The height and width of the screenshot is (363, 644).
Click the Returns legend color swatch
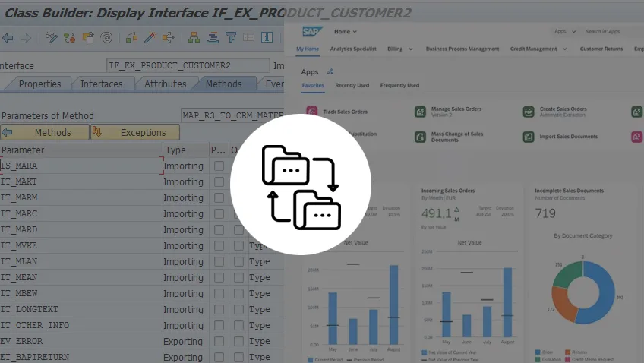point(567,352)
